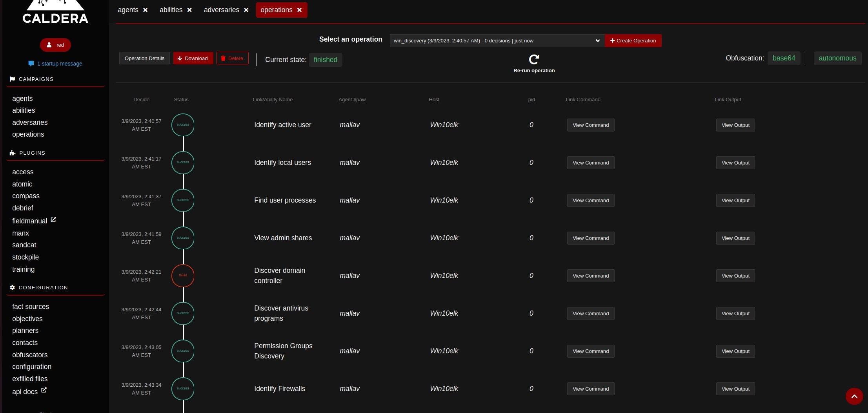This screenshot has height=413, width=868.
Task: Click the finished state badge
Action: (326, 60)
